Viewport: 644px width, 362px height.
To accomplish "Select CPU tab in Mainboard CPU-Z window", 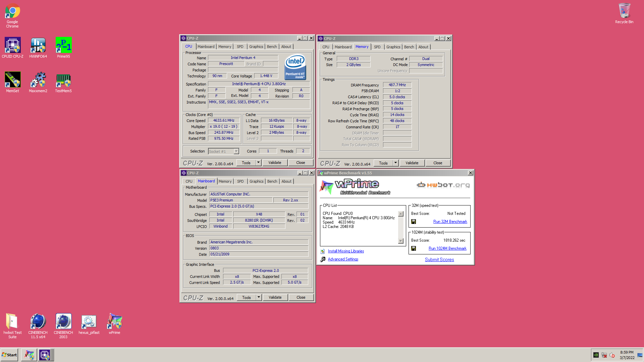I will (x=189, y=181).
